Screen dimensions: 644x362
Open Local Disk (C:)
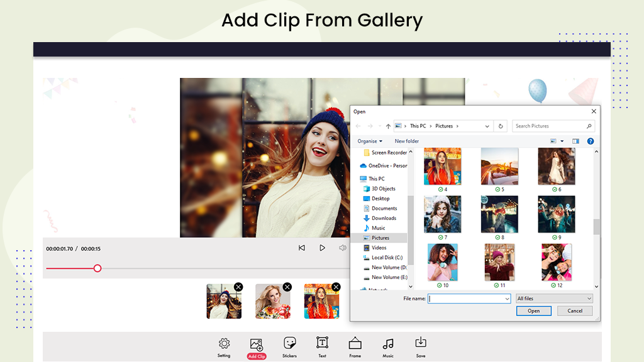(382, 258)
